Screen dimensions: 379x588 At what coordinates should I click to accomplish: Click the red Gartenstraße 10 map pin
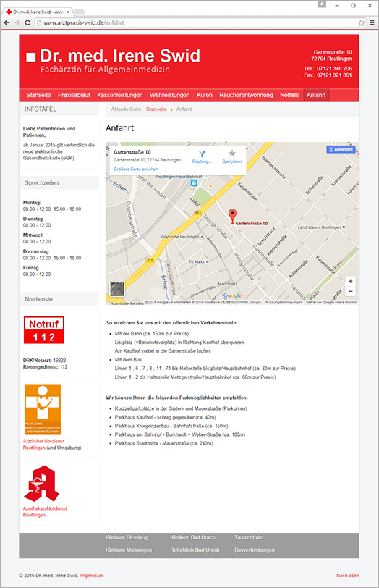click(x=233, y=217)
